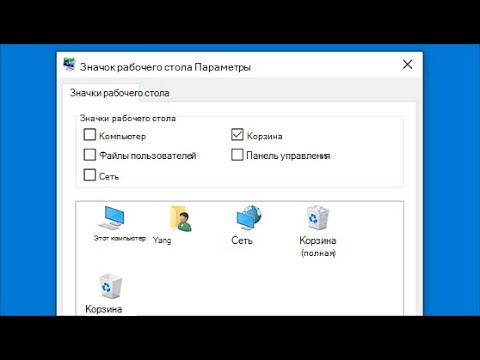Select the Этот компьютер icon
480x360 pixels.
pyautogui.click(x=112, y=218)
